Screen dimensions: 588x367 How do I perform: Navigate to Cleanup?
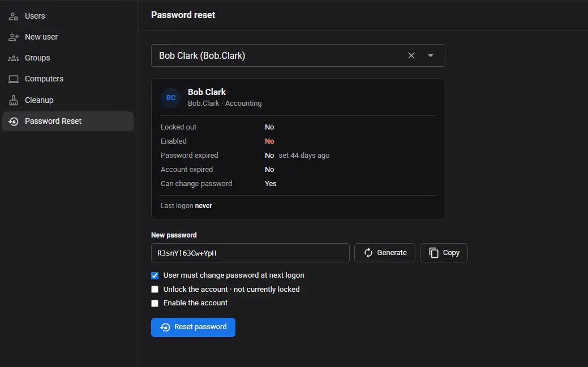coord(68,100)
